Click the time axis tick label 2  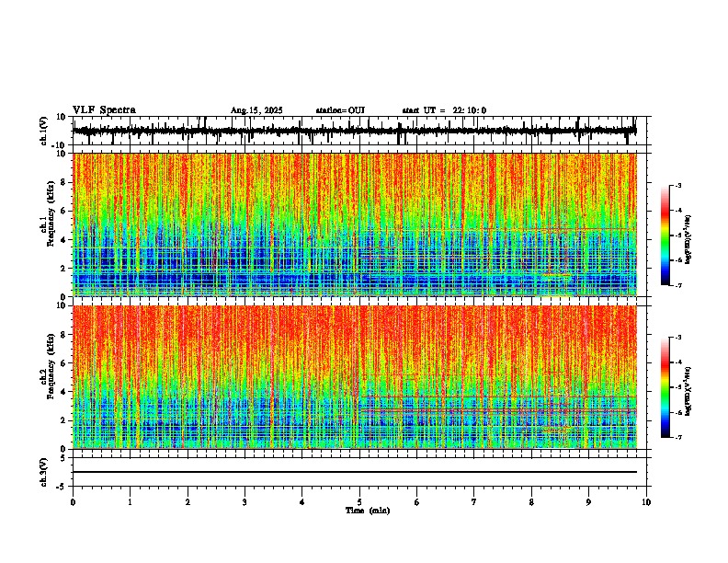(188, 502)
